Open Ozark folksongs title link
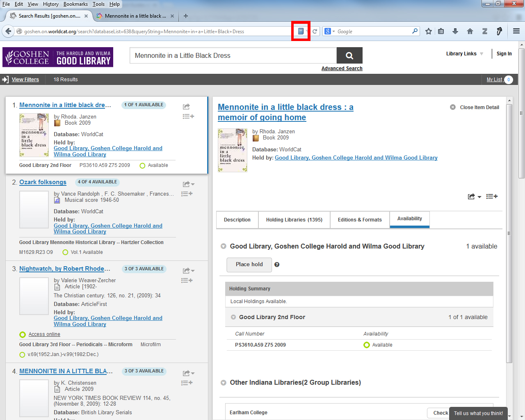525x420 pixels. pos(43,182)
